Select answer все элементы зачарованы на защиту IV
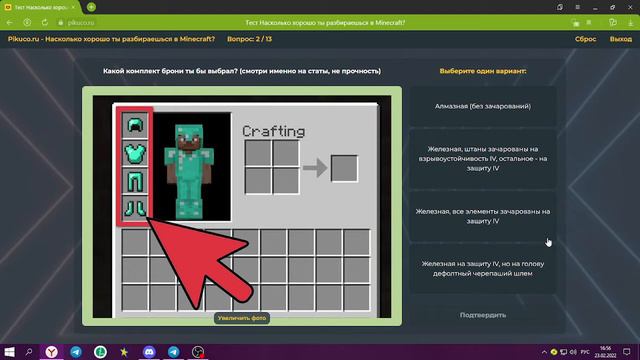This screenshot has height=360, width=640. [483, 216]
